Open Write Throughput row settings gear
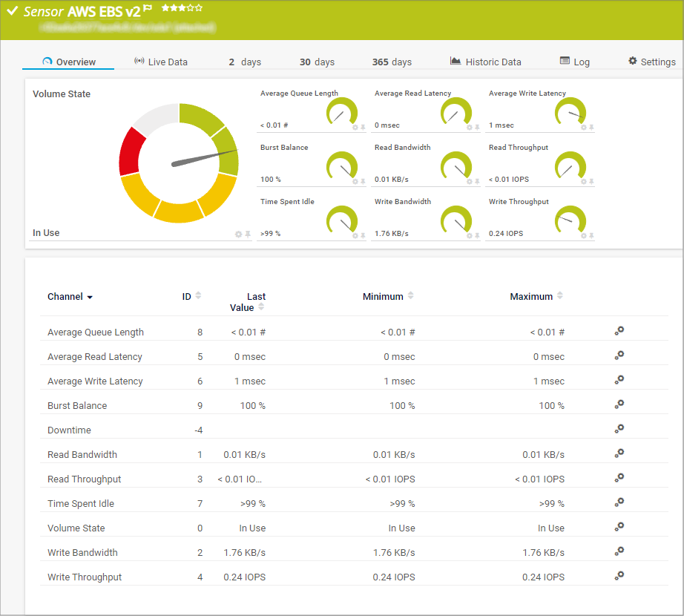Viewport: 684px width, 616px height. click(x=619, y=576)
